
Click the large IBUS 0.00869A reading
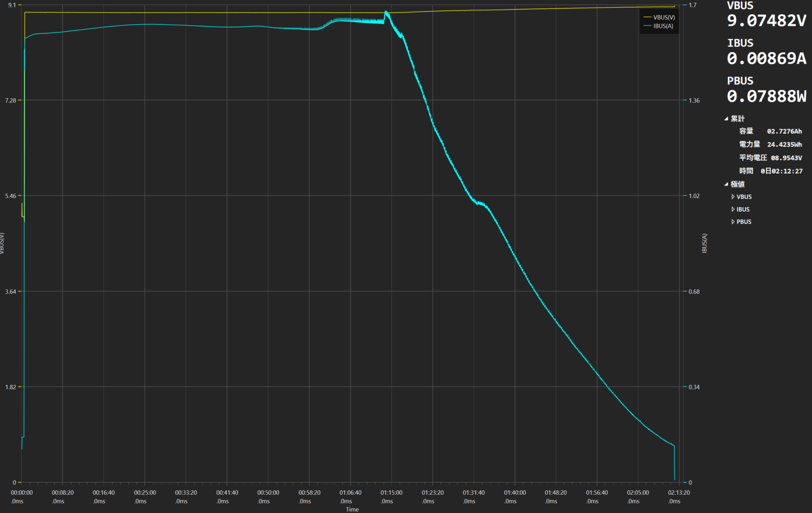pos(766,59)
